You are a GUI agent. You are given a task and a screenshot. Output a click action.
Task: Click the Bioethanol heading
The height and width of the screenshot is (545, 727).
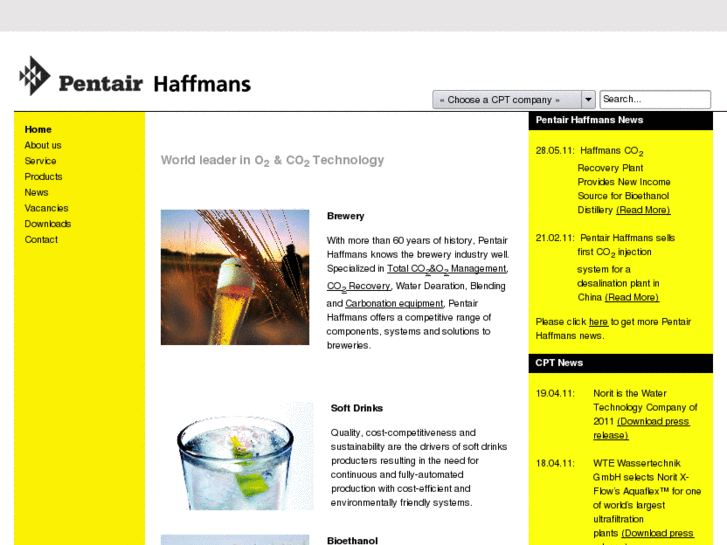point(352,540)
